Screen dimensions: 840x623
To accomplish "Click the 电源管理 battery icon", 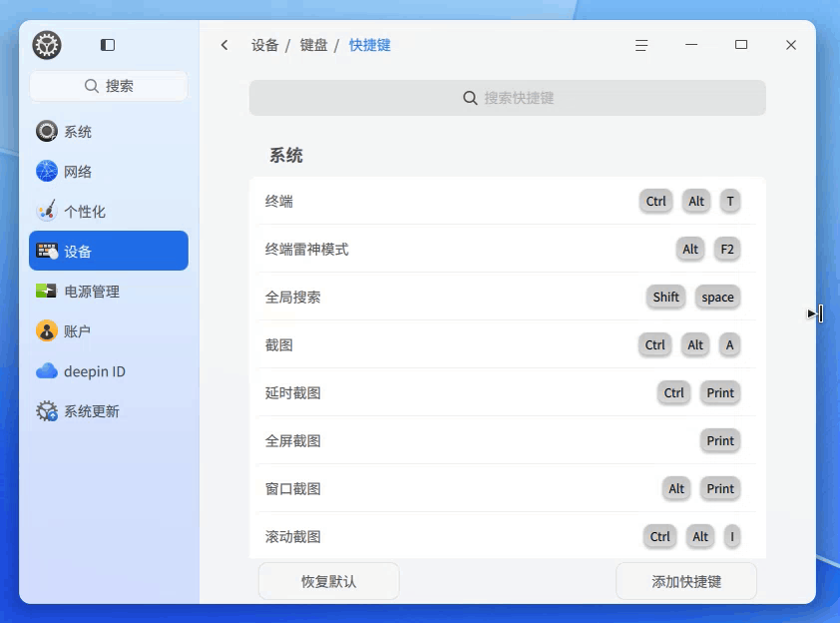I will pyautogui.click(x=47, y=291).
